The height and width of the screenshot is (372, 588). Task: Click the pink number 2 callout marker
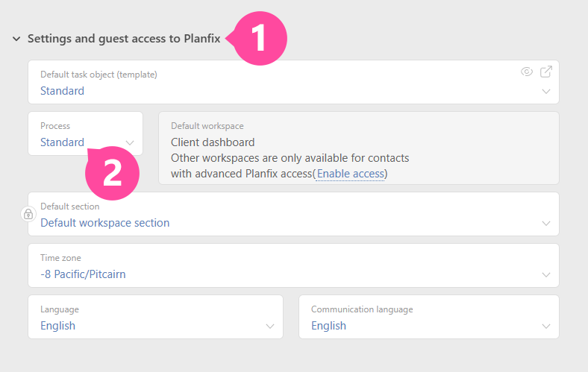(113, 173)
